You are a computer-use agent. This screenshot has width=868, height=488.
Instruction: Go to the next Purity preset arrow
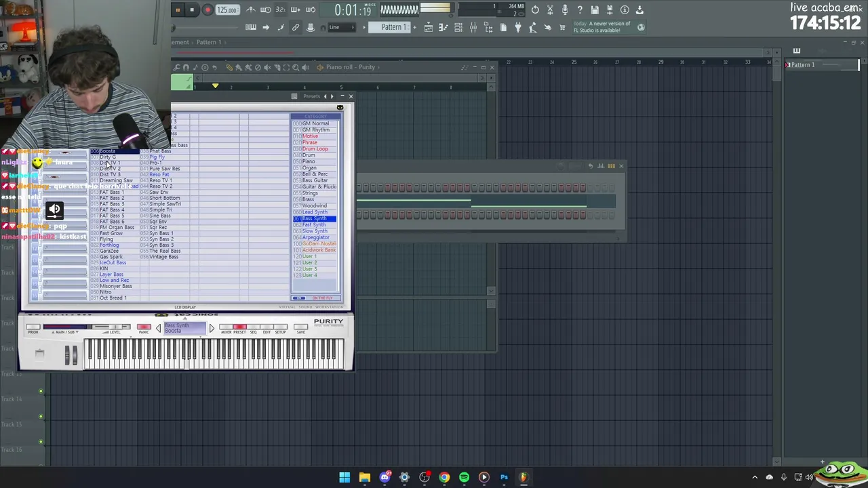coord(212,329)
